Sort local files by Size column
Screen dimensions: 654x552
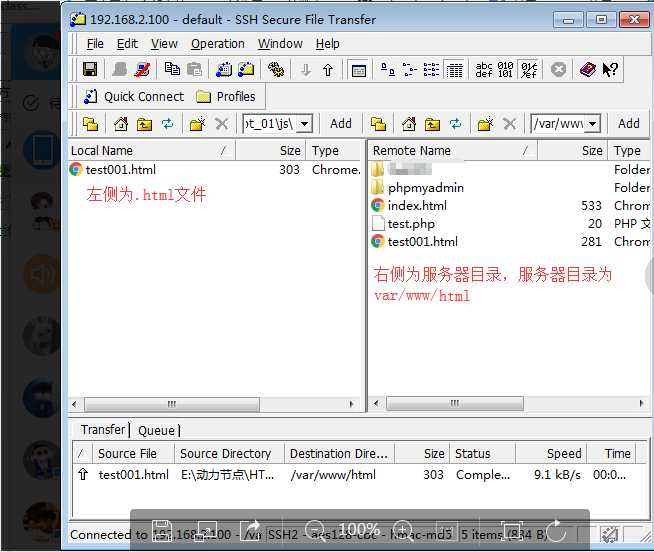coord(271,151)
